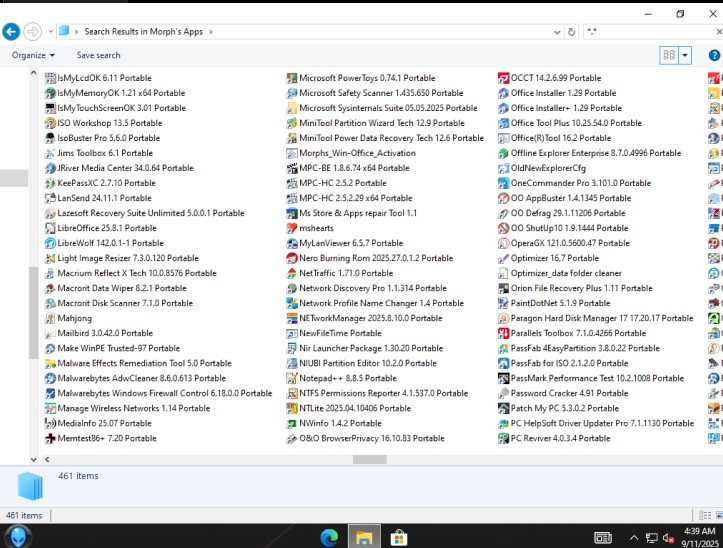This screenshot has height=548, width=723.
Task: Select Parallels Toolbox 7.1.0.4266 icon
Action: [x=504, y=333]
